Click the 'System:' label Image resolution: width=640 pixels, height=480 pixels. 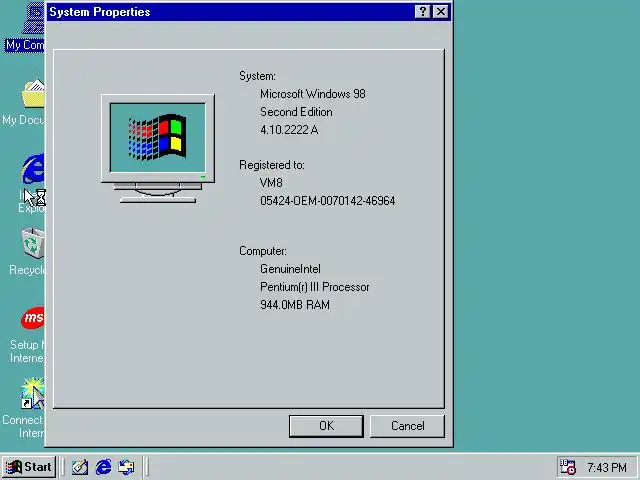pyautogui.click(x=257, y=76)
